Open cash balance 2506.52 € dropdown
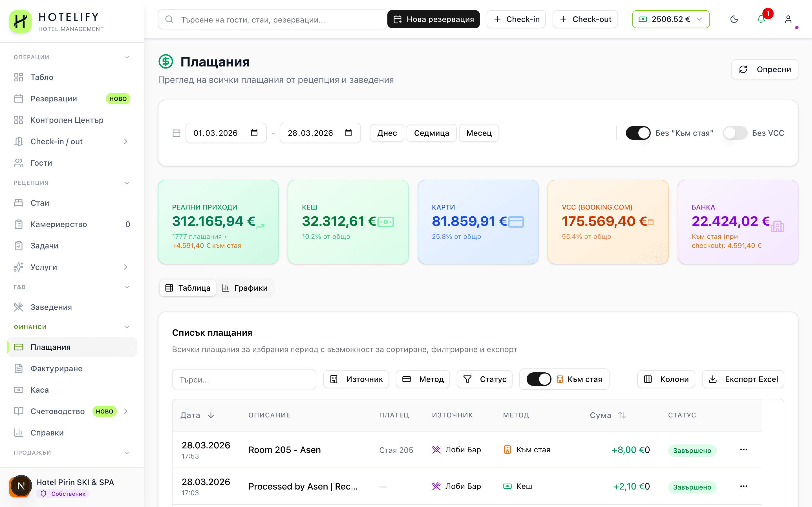Screen dimensions: 812x507 pyautogui.click(x=671, y=19)
